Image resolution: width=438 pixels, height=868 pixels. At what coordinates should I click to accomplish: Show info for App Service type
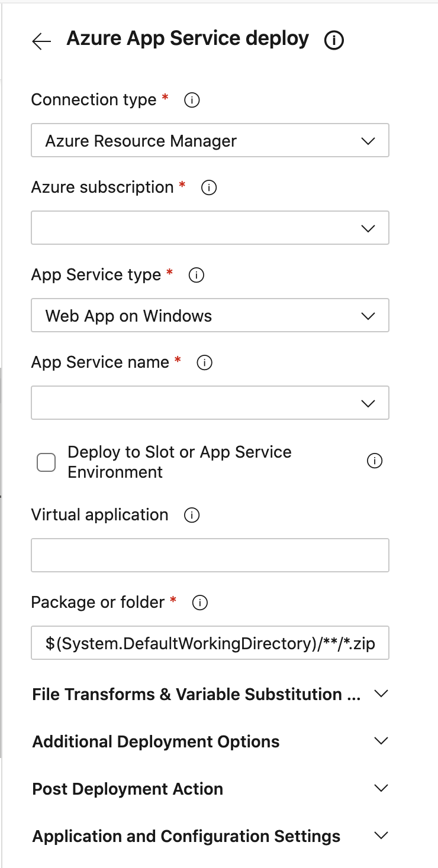point(196,276)
